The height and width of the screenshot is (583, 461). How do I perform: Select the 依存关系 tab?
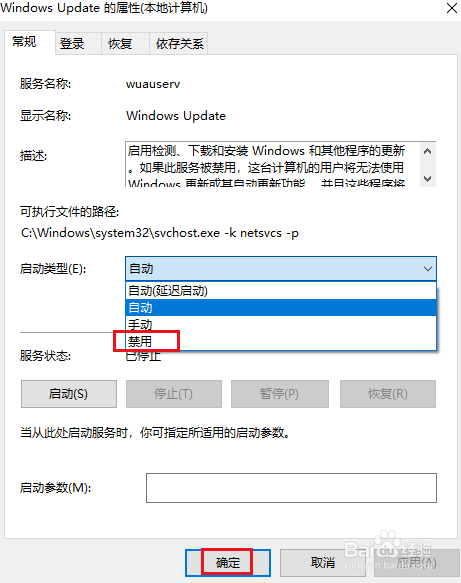click(x=179, y=44)
